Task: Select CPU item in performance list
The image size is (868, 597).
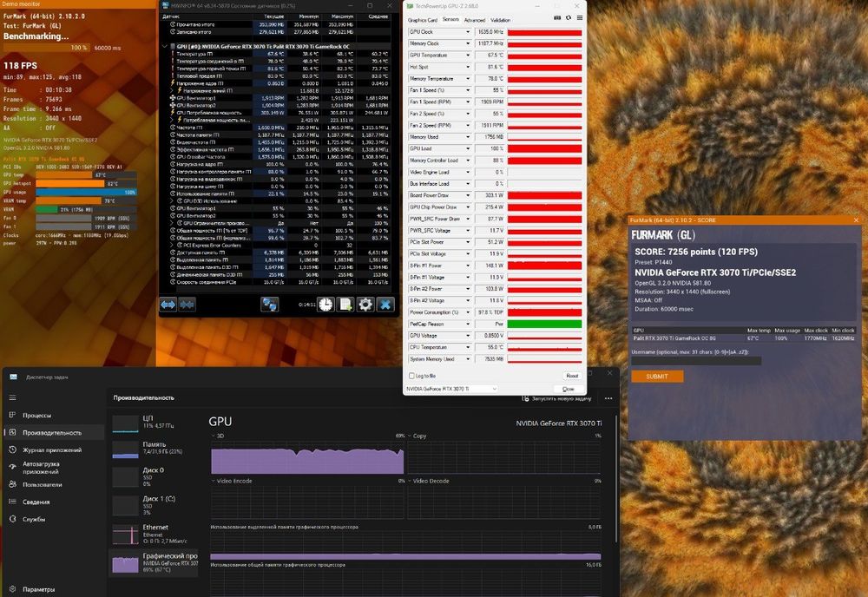Action: point(155,423)
